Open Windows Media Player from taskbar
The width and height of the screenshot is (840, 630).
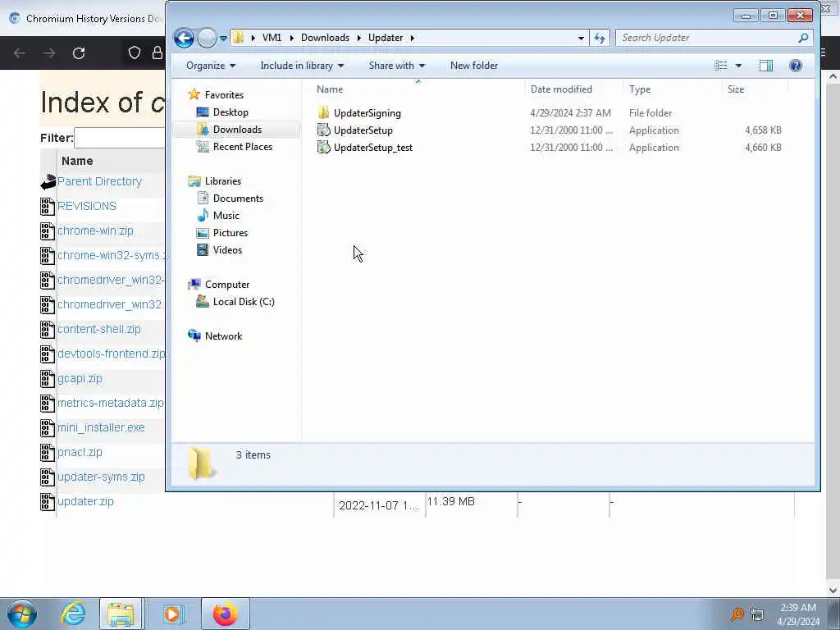tap(172, 614)
